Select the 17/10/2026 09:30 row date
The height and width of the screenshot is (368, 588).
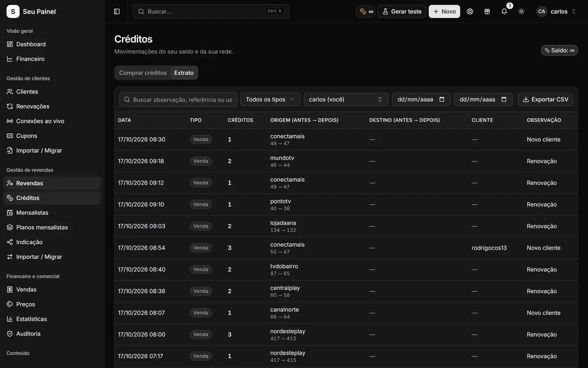141,139
